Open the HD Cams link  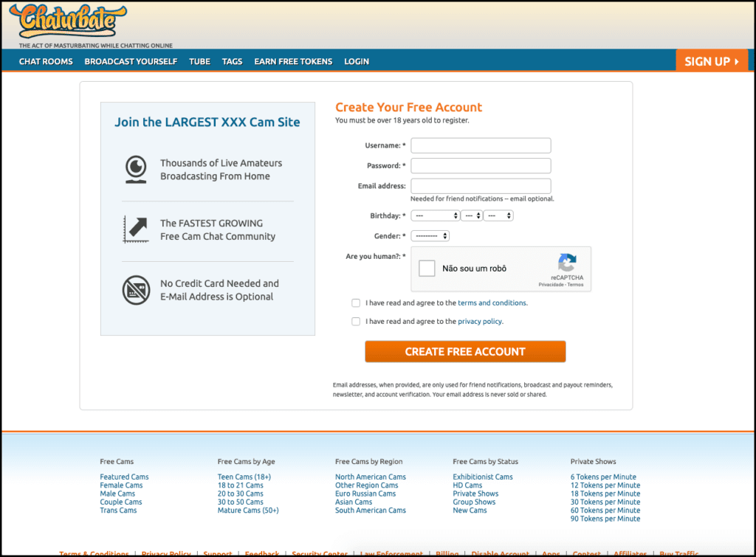[467, 485]
